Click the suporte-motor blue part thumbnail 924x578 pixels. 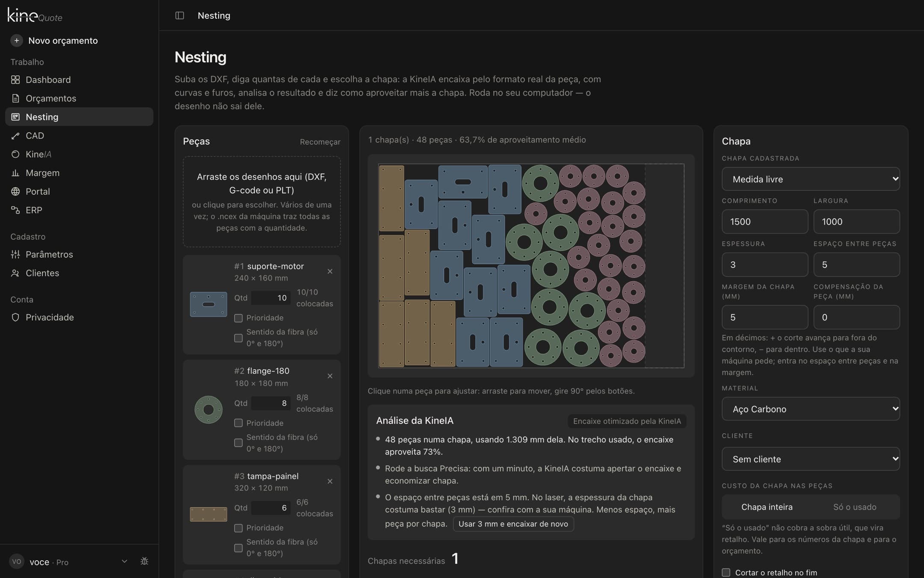208,304
